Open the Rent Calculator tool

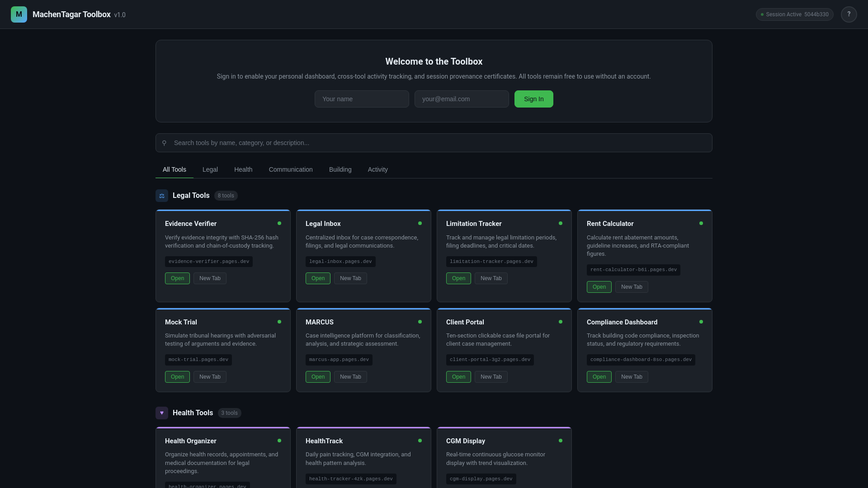tap(599, 287)
